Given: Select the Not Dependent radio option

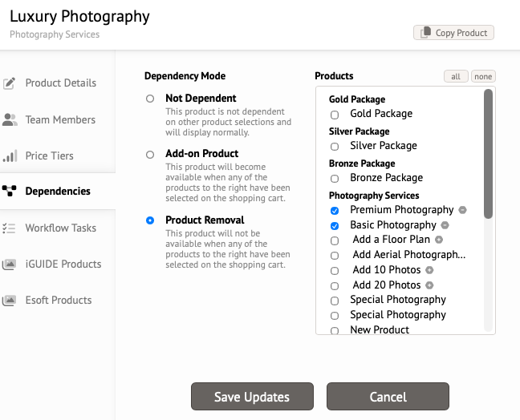Looking at the screenshot, I should [x=150, y=99].
